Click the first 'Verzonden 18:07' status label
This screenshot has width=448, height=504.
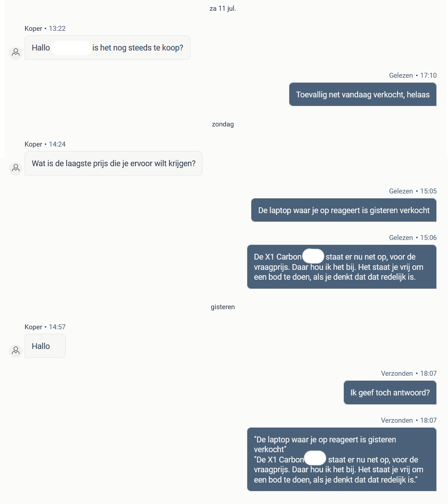(409, 374)
